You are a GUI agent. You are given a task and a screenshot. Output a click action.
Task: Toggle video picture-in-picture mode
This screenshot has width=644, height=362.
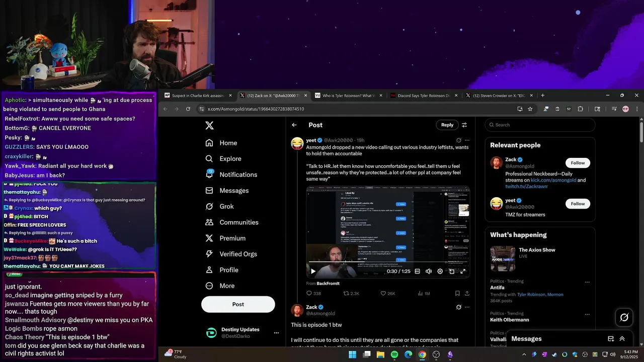[452, 271]
